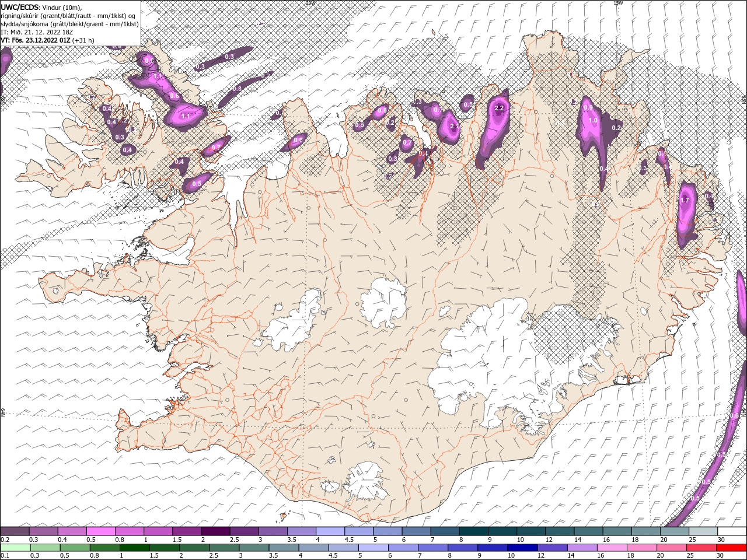
Task: Click the white 30 swatch in the upper legend row
Action: click(732, 531)
